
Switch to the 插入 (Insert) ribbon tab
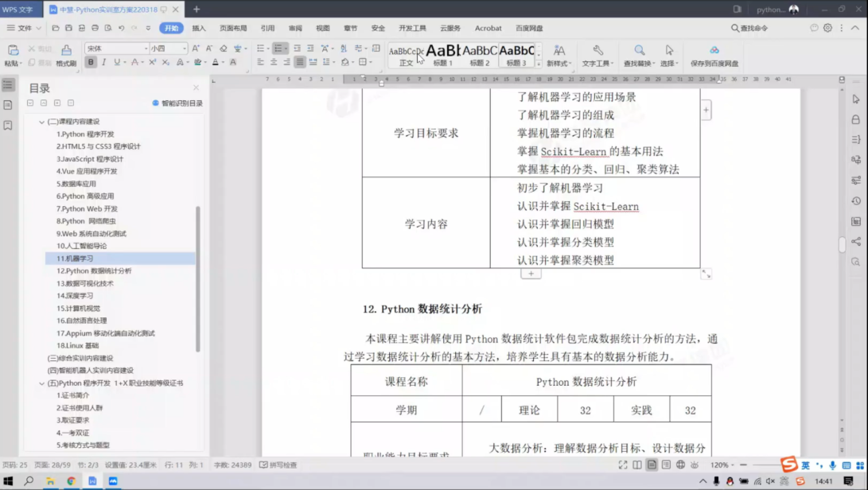coord(199,28)
